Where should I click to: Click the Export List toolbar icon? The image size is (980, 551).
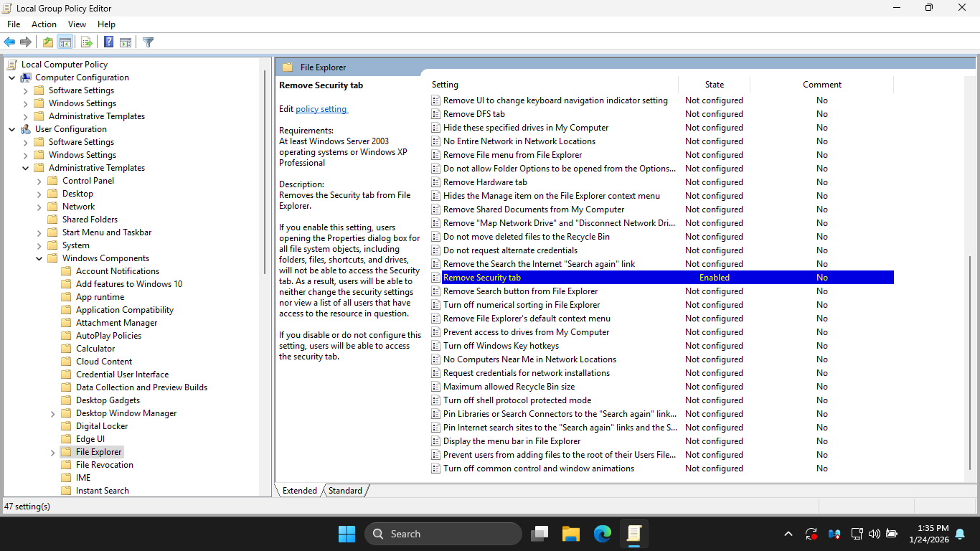pyautogui.click(x=87, y=42)
